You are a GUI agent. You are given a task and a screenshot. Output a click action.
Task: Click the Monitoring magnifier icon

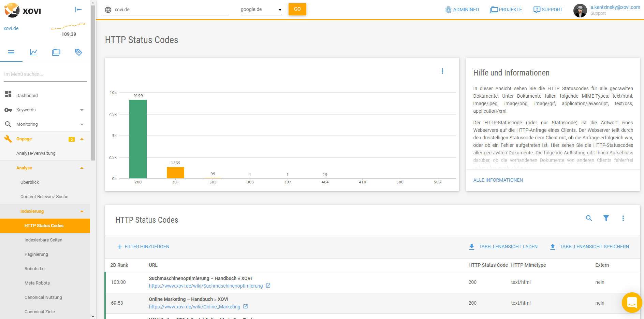(x=8, y=124)
